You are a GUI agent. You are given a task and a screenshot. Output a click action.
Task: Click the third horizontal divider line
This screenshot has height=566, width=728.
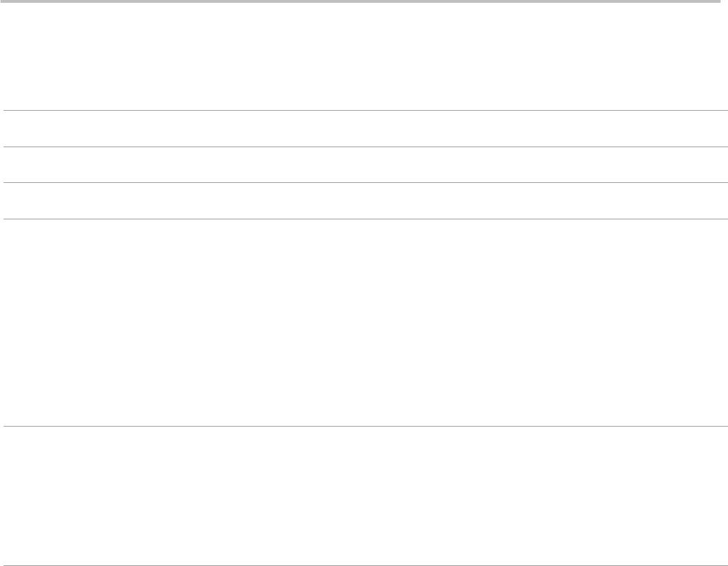pyautogui.click(x=365, y=182)
